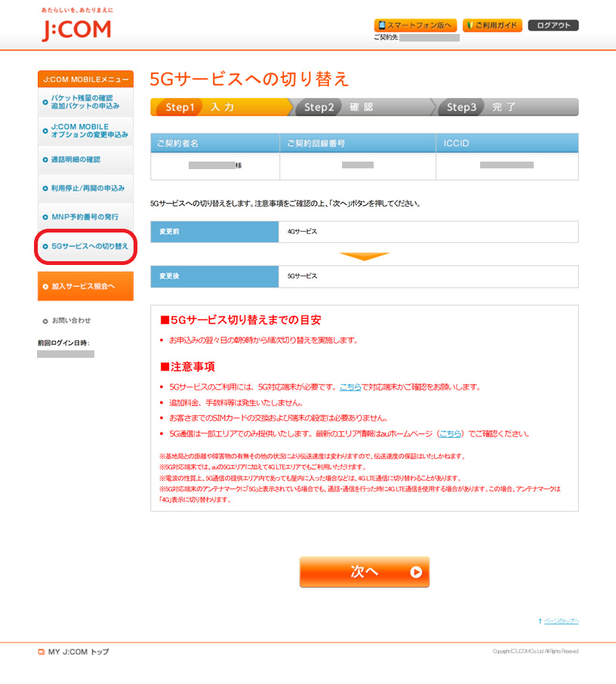
Task: Click the 前回ログイン日時 label
Action: [x=63, y=343]
